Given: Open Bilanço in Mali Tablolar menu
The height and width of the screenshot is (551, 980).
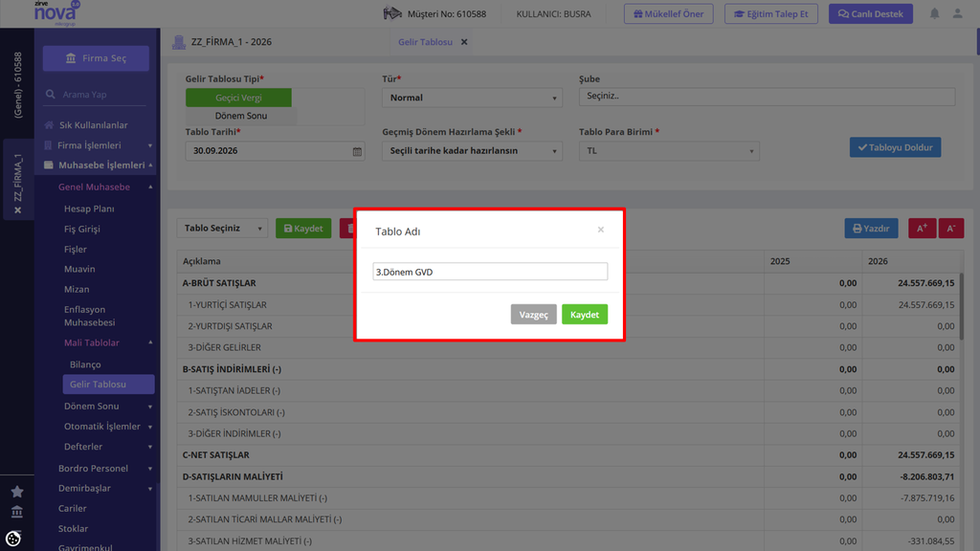Looking at the screenshot, I should pyautogui.click(x=85, y=364).
